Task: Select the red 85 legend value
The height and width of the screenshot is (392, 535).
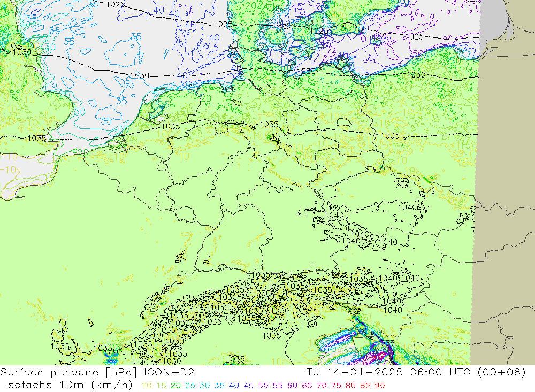Action: [x=365, y=386]
